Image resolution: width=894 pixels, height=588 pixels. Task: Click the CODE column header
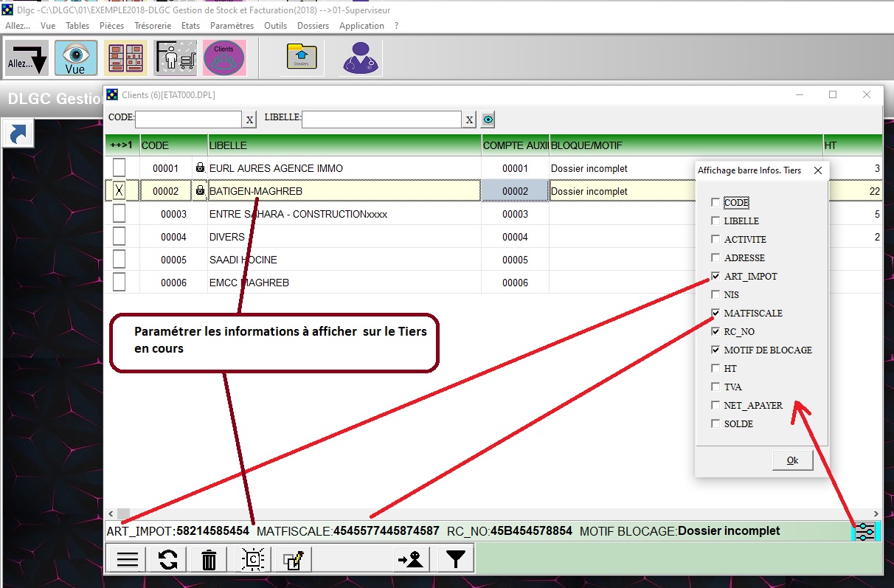[173, 145]
